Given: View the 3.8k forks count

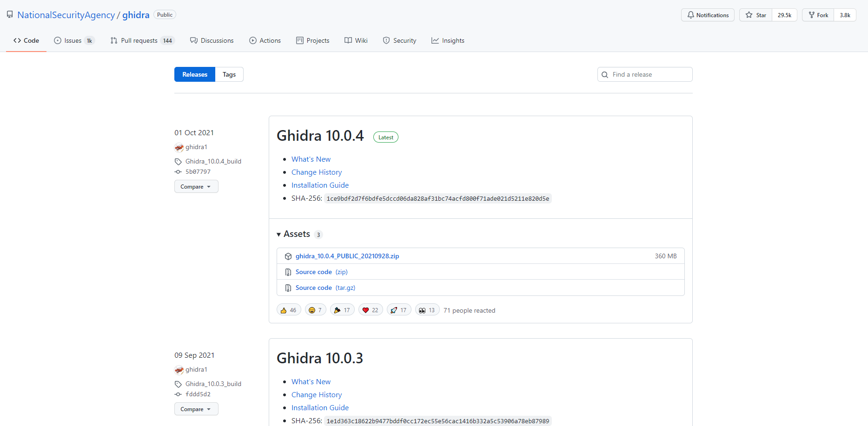Looking at the screenshot, I should [845, 15].
